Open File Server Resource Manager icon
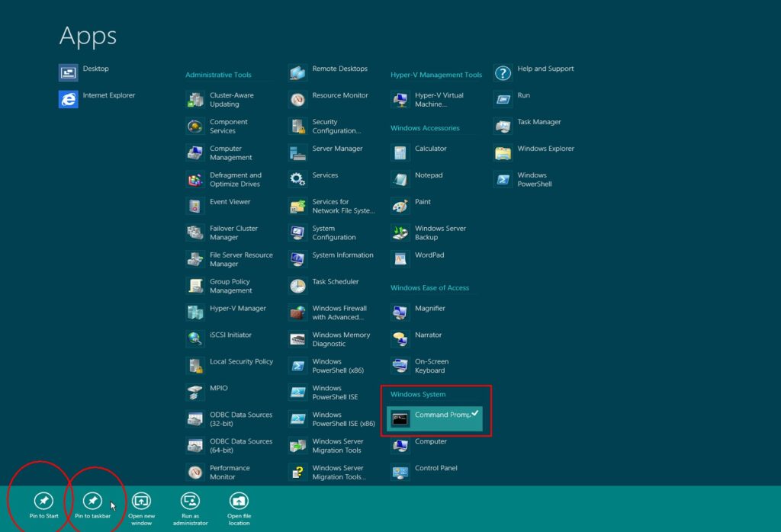Viewport: 781px width, 532px height. pos(195,259)
